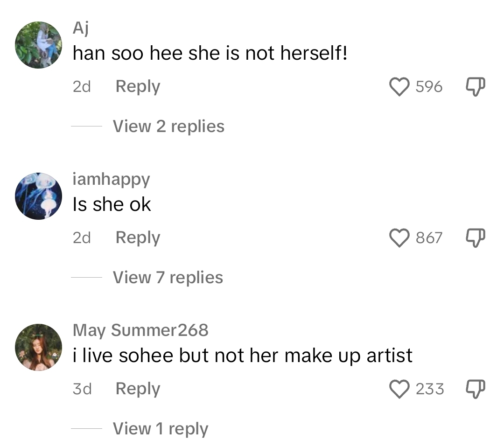Reply to Aj's comment
Viewport: 504px width, 447px height.
coord(137,86)
